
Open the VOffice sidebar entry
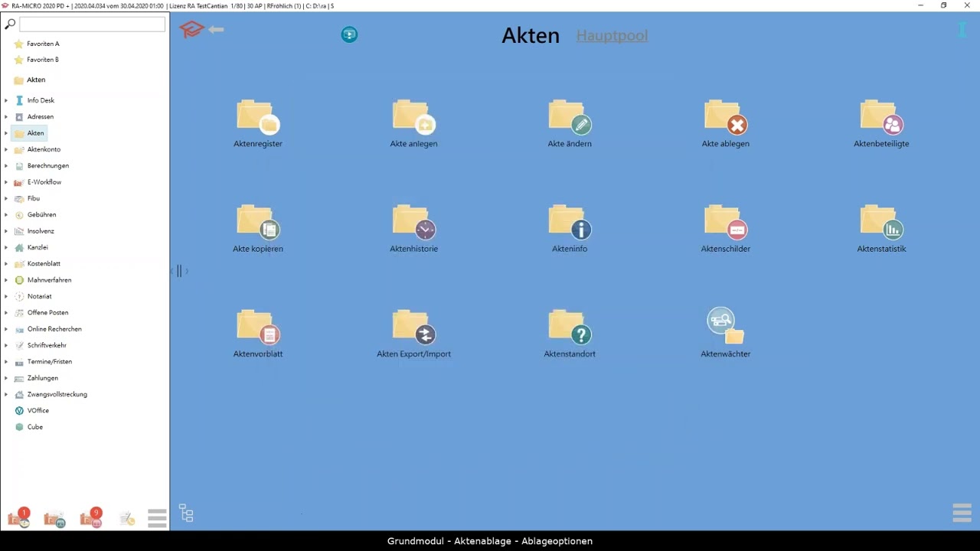[31, 411]
